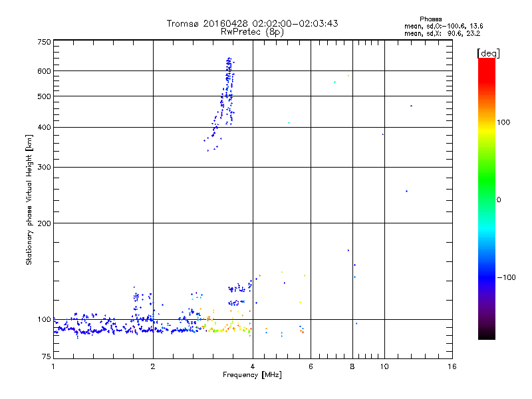Click the cyan point near 5 MHz, 410 km
Viewport: 532px width, 399px height.
[289, 123]
